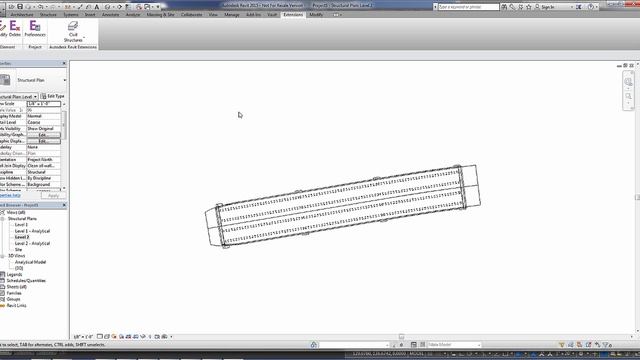Screen dimensions: 640x360
Task: Click the Help question mark icon
Action: [x=591, y=7]
